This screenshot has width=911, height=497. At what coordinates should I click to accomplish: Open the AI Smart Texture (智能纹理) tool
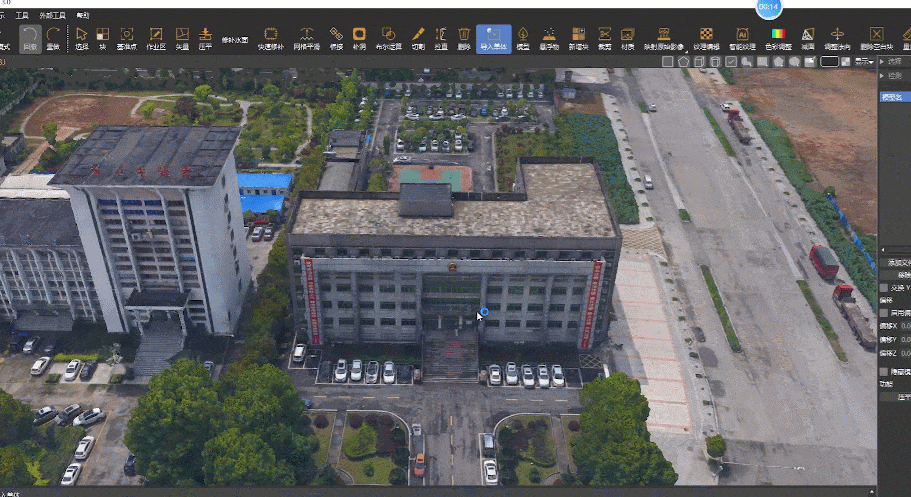(741, 38)
